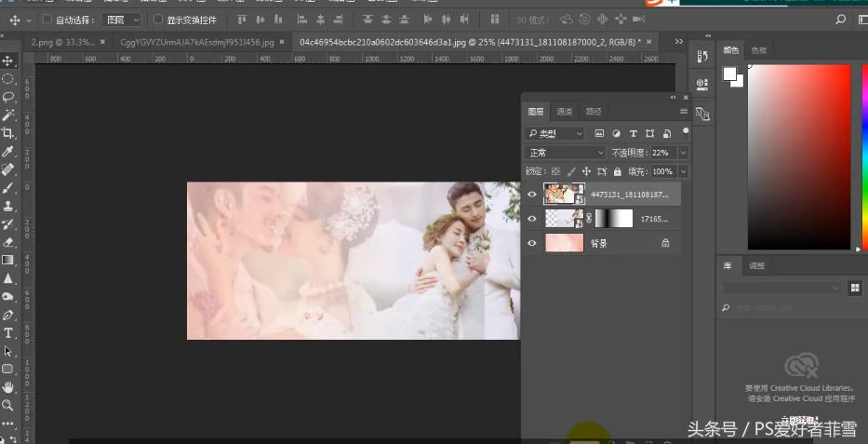Click inside the color picker field
Image resolution: width=868 pixels, height=444 pixels.
(798, 156)
